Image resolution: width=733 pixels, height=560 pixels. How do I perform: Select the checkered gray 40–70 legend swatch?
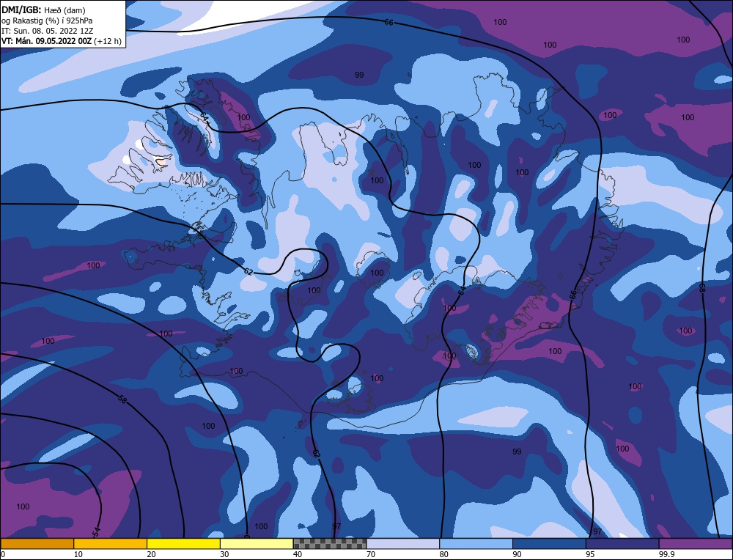pos(330,543)
